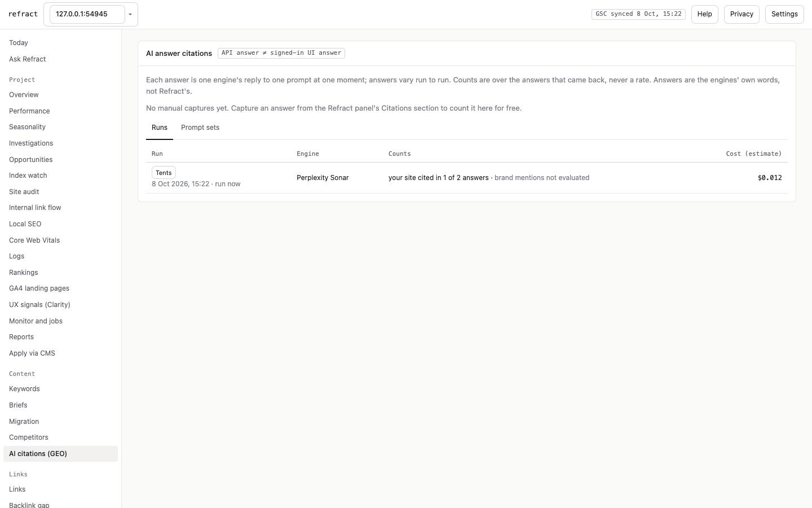Open the Keywords page
Image resolution: width=812 pixels, height=508 pixels.
point(61,389)
